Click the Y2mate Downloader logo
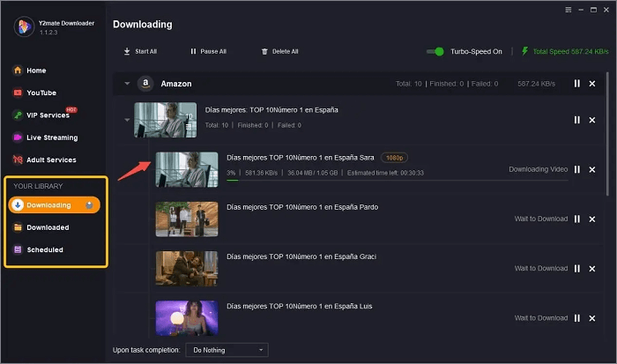The image size is (617, 364). 24,26
